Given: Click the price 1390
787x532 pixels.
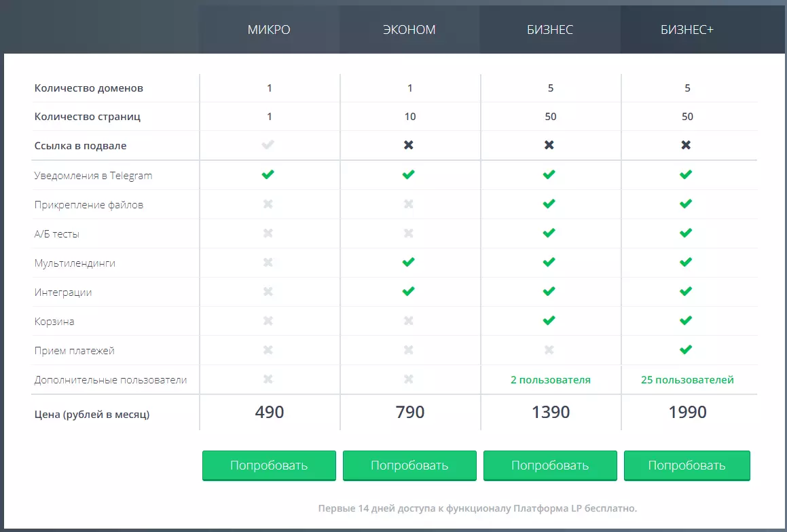Looking at the screenshot, I should [551, 412].
